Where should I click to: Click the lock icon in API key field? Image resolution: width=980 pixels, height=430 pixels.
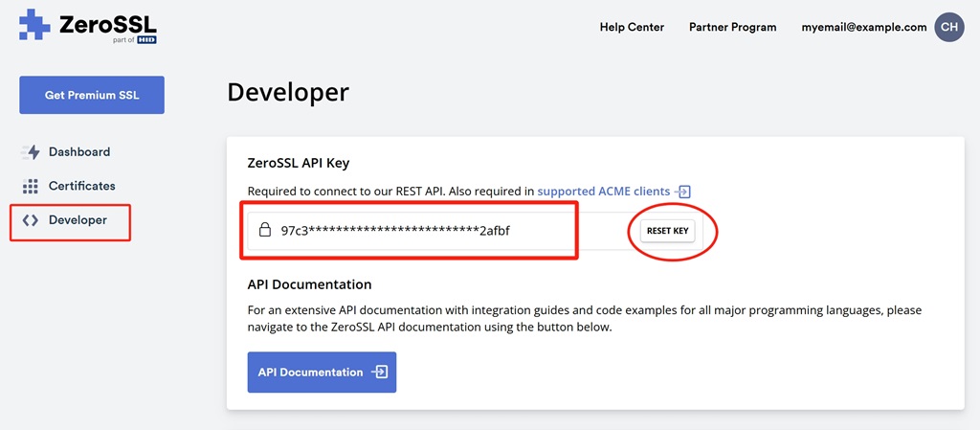tap(265, 231)
